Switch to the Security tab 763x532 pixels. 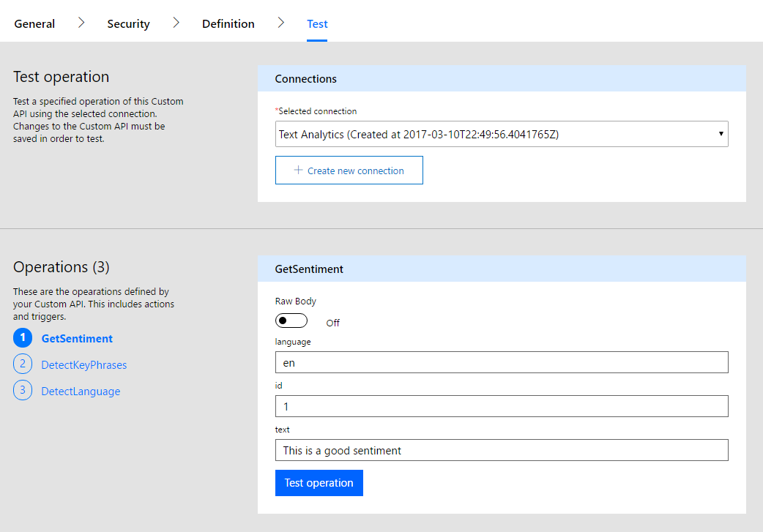pos(128,23)
